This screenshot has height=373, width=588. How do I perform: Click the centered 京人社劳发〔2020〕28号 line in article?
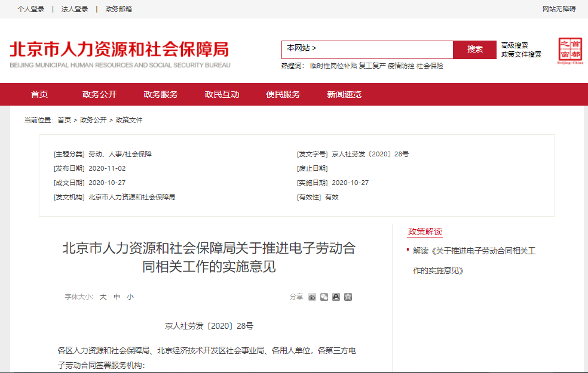pyautogui.click(x=209, y=326)
